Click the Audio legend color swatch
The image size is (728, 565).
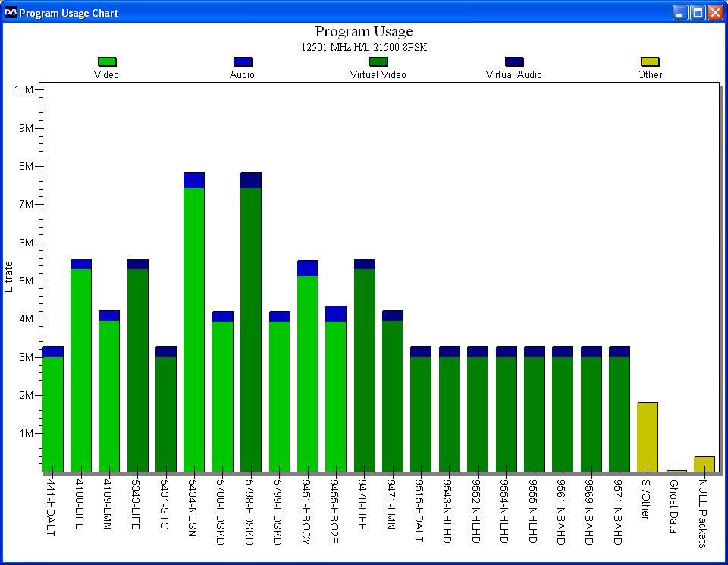pos(243,61)
